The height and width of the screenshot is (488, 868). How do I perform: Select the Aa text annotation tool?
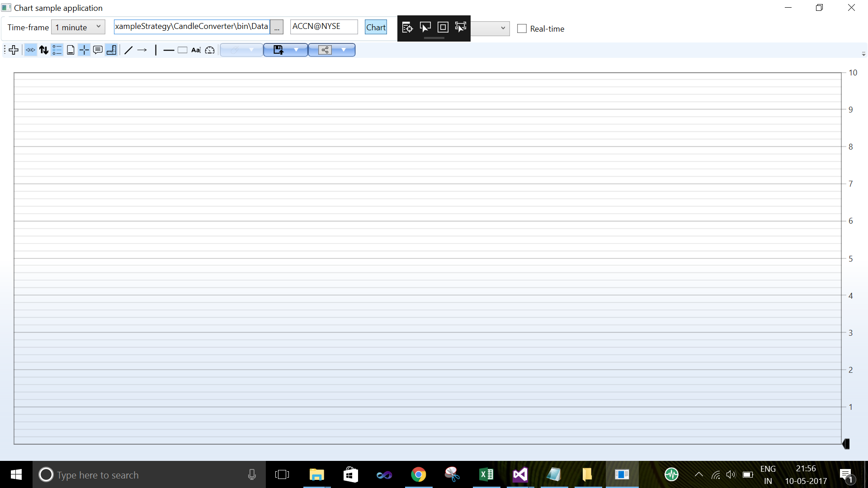click(x=196, y=50)
